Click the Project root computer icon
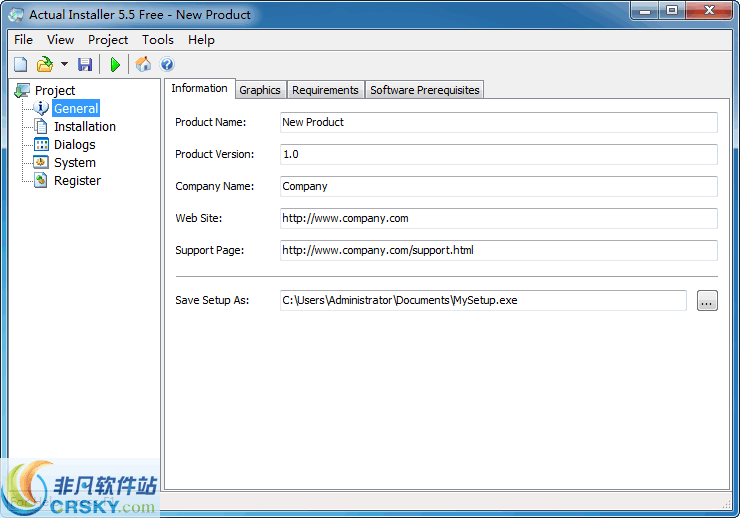This screenshot has height=518, width=740. 22,90
